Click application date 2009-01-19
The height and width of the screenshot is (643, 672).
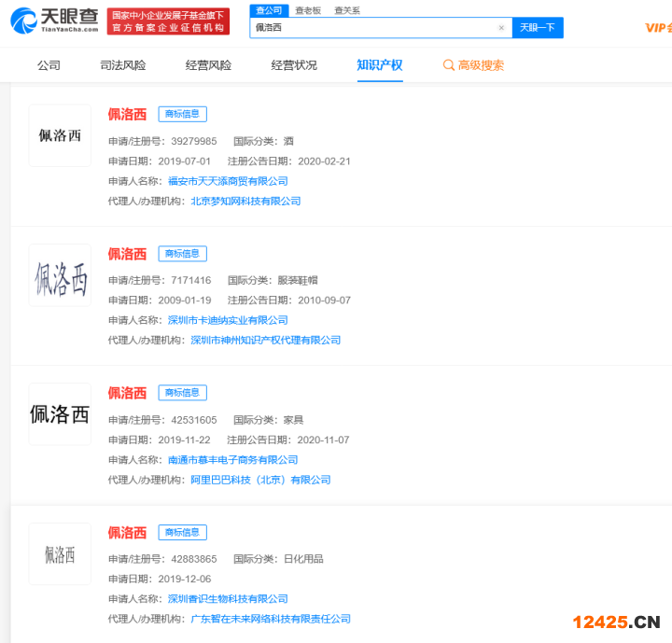[x=185, y=301]
